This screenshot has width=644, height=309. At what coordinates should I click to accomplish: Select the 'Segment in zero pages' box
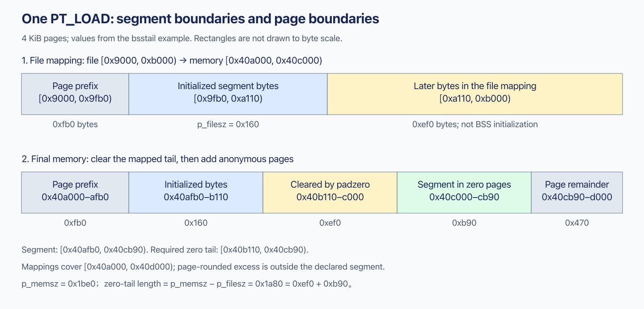(464, 193)
